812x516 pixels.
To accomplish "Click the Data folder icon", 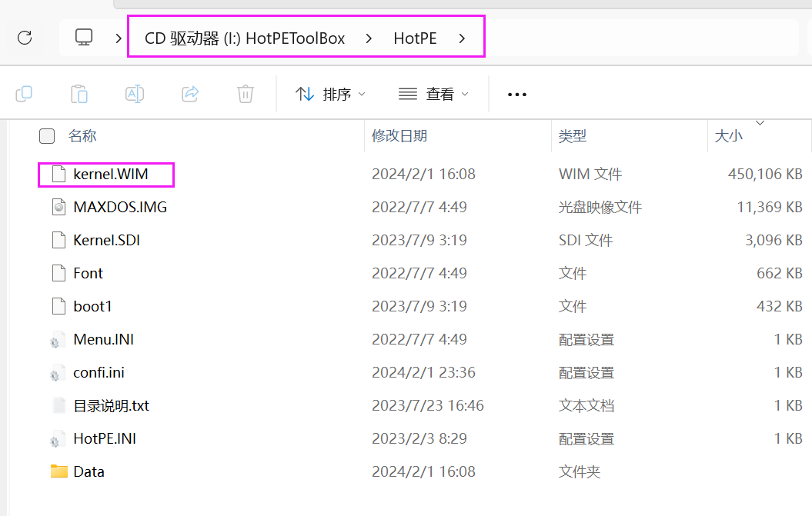I will (59, 471).
